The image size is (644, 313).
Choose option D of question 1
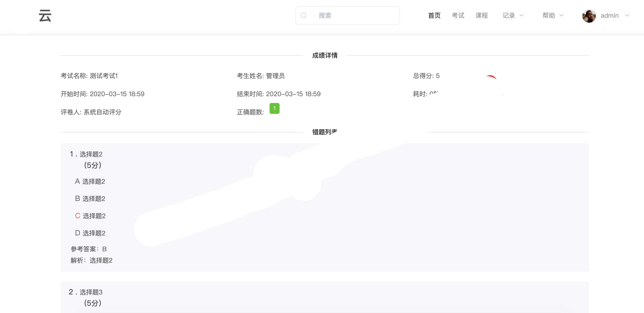click(90, 233)
